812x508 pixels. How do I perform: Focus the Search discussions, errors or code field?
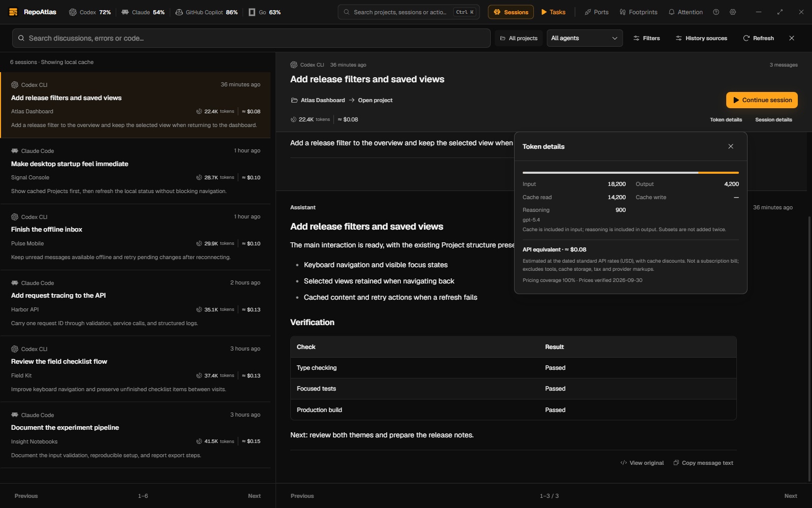251,38
